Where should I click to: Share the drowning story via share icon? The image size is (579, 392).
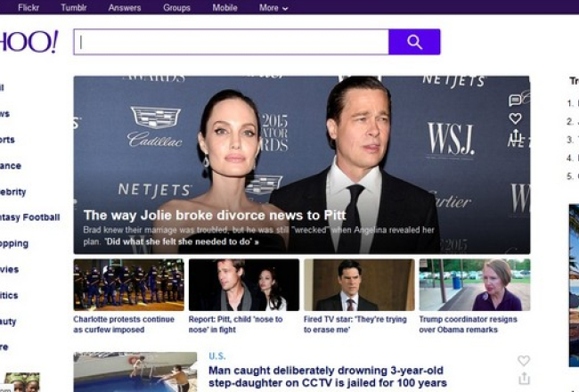(x=524, y=378)
